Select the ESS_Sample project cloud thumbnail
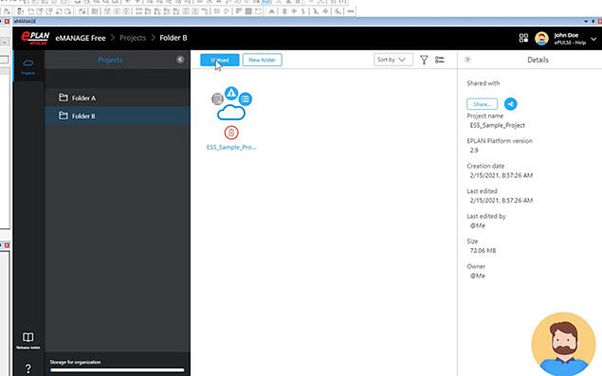 [x=231, y=113]
